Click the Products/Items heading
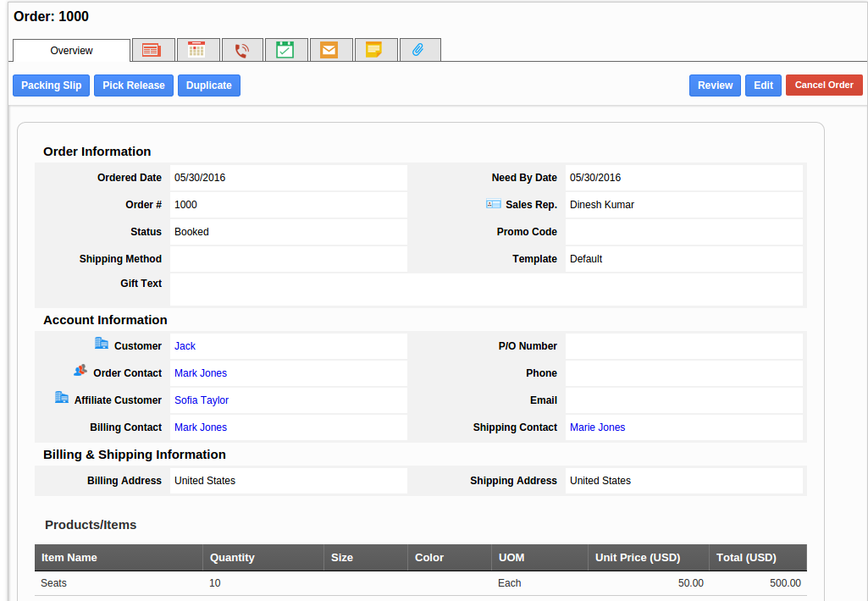The height and width of the screenshot is (601, 868). [x=91, y=525]
